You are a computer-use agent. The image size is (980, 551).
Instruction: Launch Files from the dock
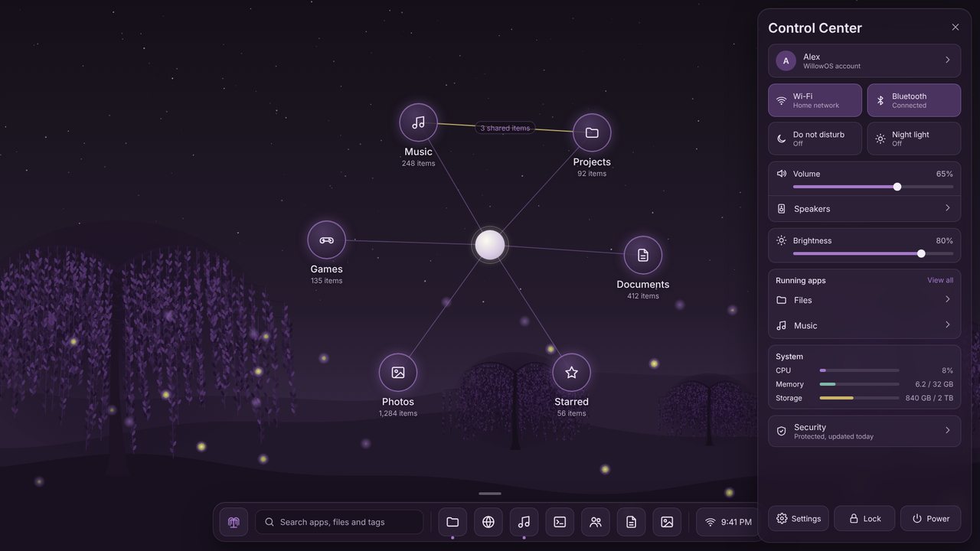click(452, 522)
